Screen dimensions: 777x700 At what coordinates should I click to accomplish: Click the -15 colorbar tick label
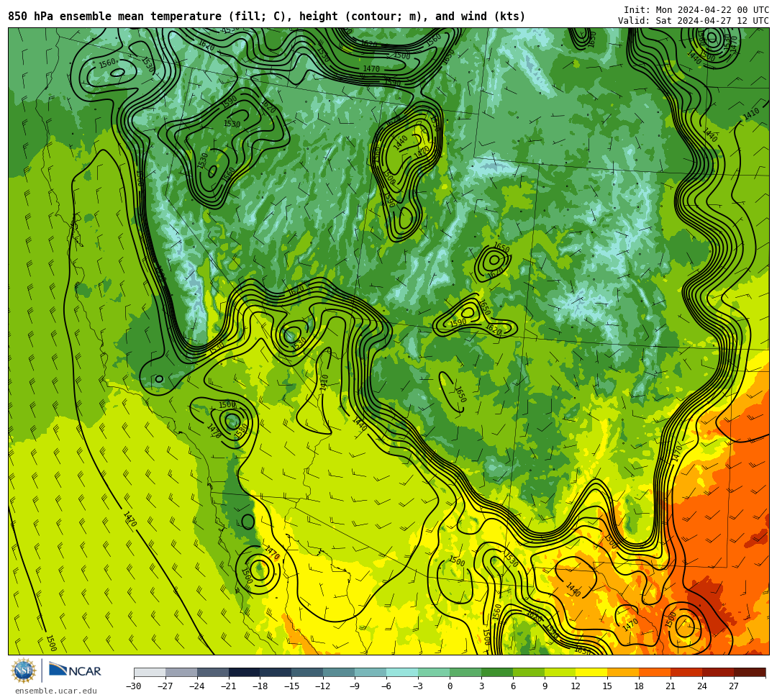[x=292, y=686]
